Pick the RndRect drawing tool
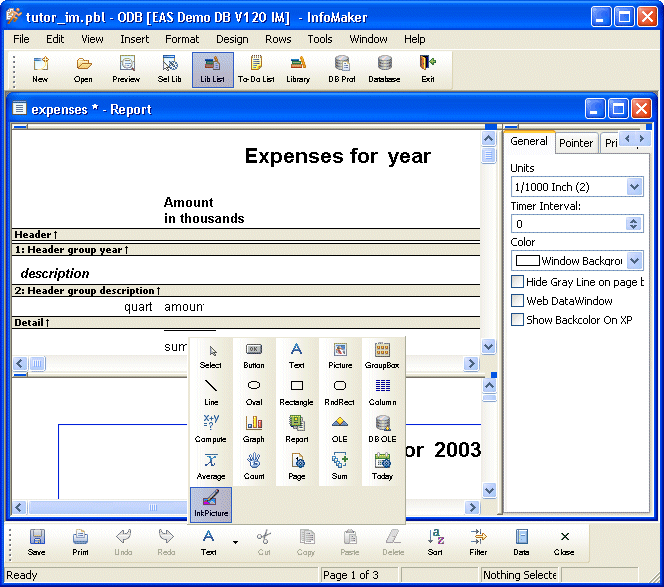664x587 pixels. tap(340, 393)
